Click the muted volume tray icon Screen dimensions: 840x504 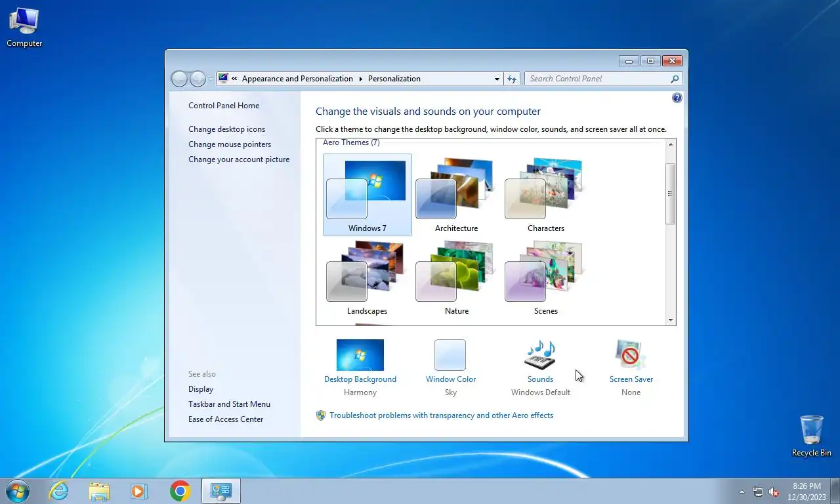[774, 492]
